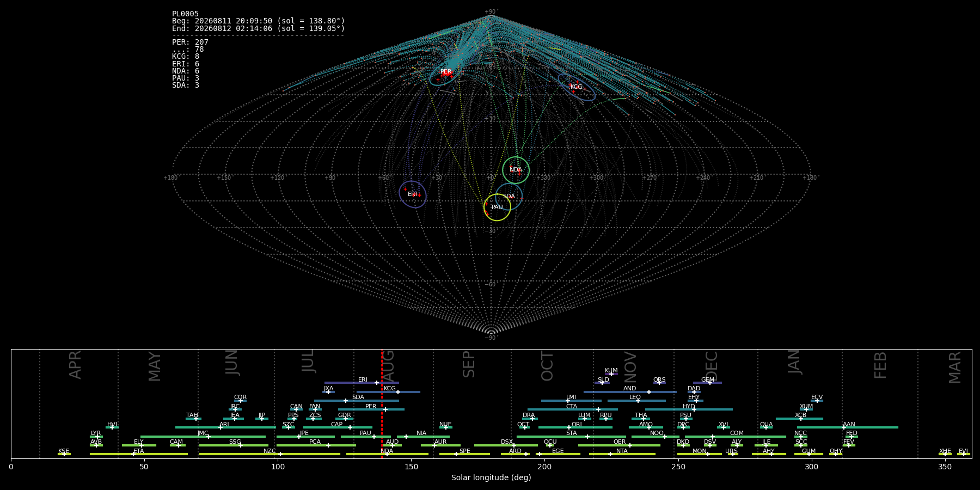Click the LYR shower marker
980x490 pixels.
pos(97,437)
